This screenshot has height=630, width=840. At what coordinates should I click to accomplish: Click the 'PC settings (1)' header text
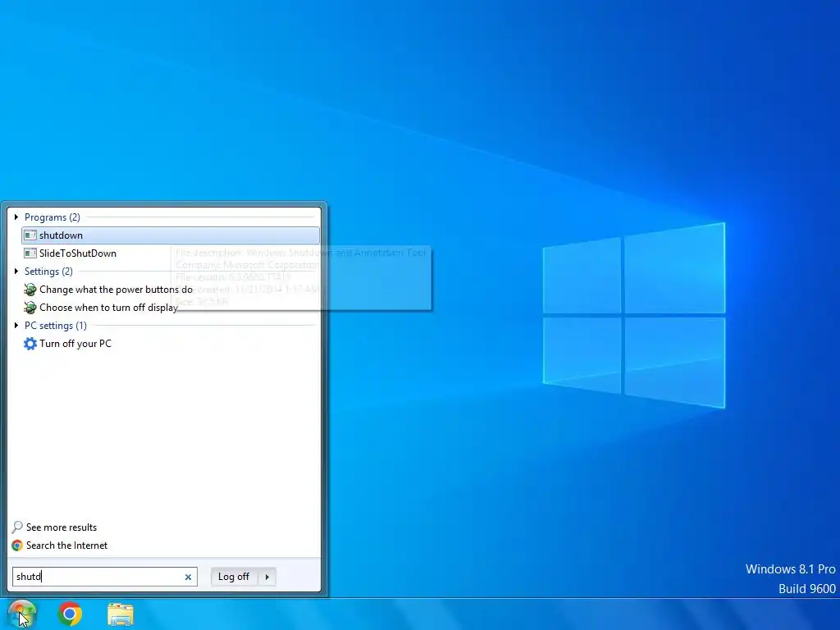tap(56, 325)
